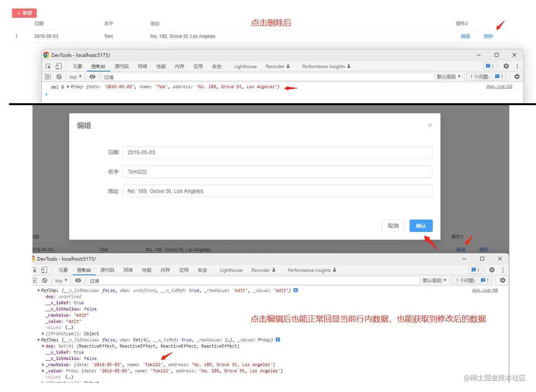Open 源代码 tab in upper DevTools
The height and width of the screenshot is (392, 536).
point(121,66)
